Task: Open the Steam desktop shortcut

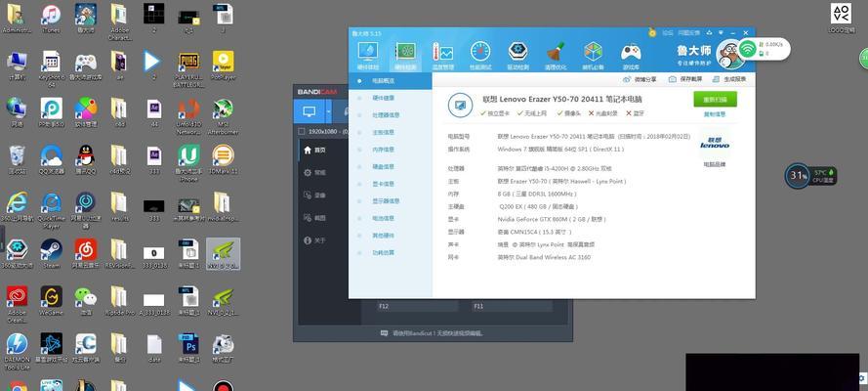Action: click(x=51, y=253)
